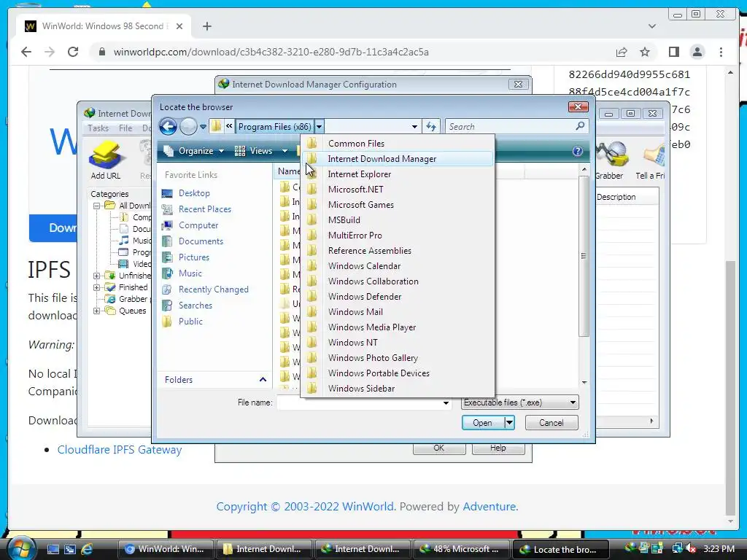Click the Open button
The width and height of the screenshot is (747, 560).
pos(483,423)
